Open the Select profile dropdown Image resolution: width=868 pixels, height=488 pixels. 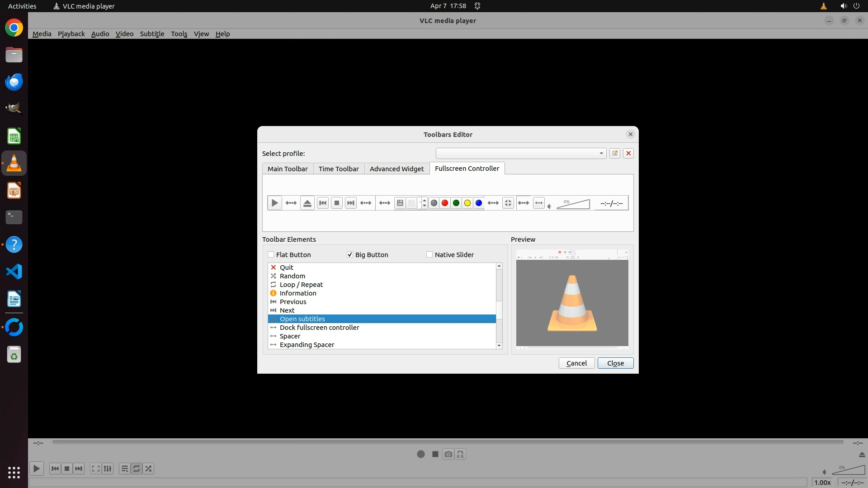point(521,153)
